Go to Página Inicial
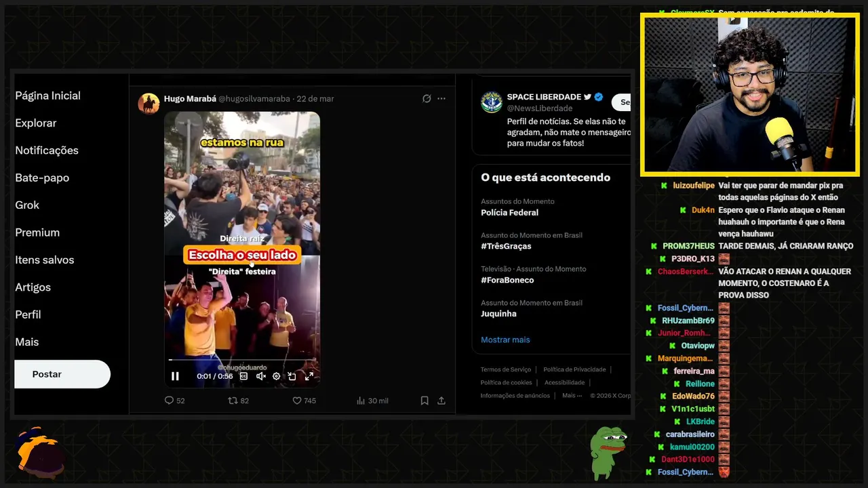Screen dimensions: 868x488 point(47,96)
